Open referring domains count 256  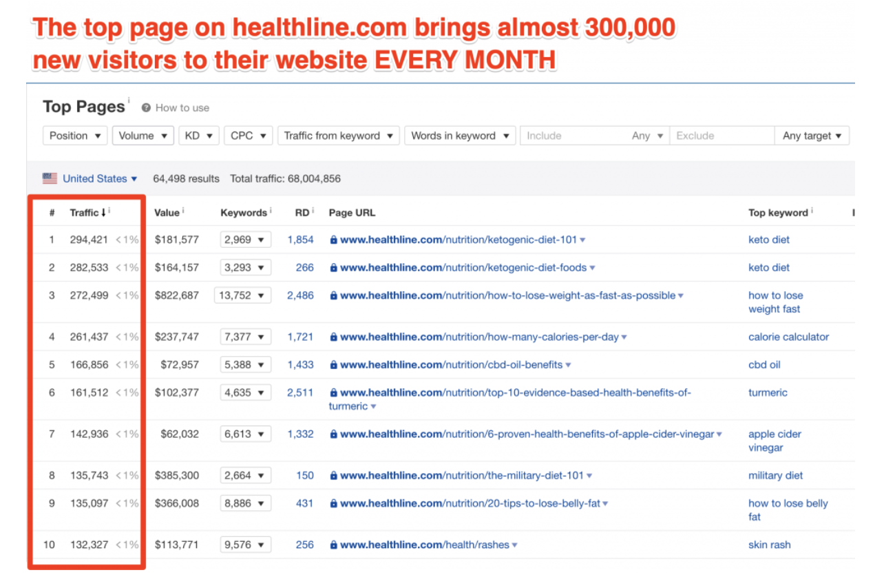click(x=304, y=545)
